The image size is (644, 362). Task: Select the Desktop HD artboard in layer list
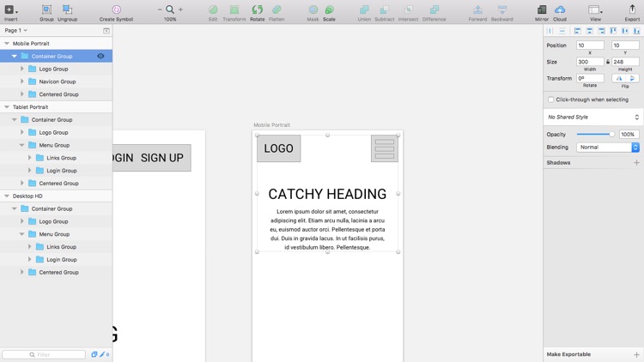(x=27, y=196)
